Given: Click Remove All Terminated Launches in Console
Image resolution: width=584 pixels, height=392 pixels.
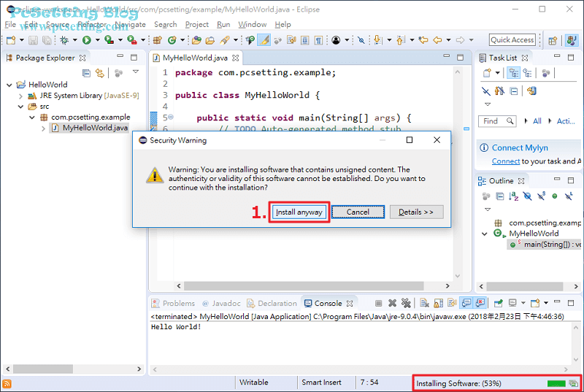Looking at the screenshot, I should [x=405, y=303].
